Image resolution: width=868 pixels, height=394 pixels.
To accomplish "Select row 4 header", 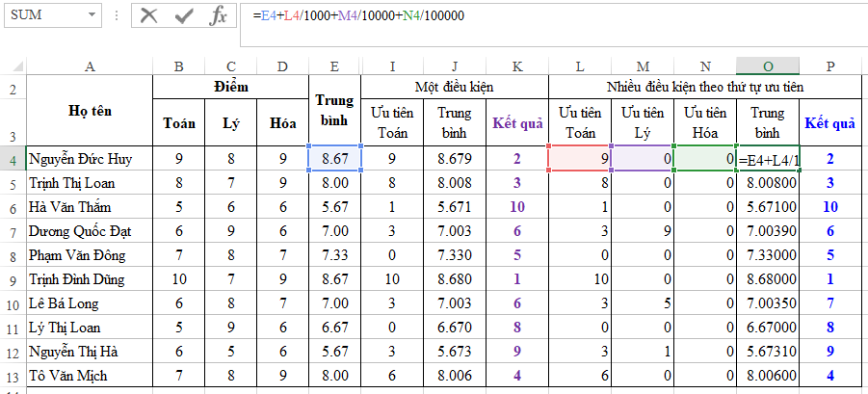I will pyautogui.click(x=13, y=158).
